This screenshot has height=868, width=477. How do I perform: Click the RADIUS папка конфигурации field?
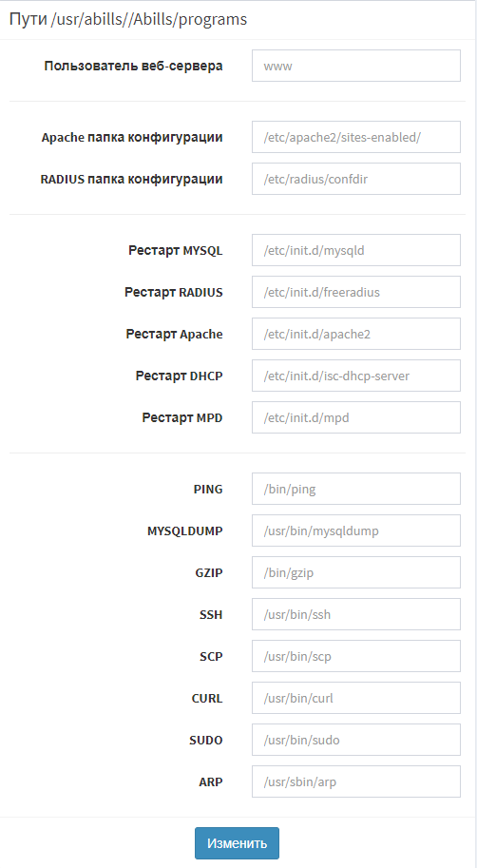point(355,179)
